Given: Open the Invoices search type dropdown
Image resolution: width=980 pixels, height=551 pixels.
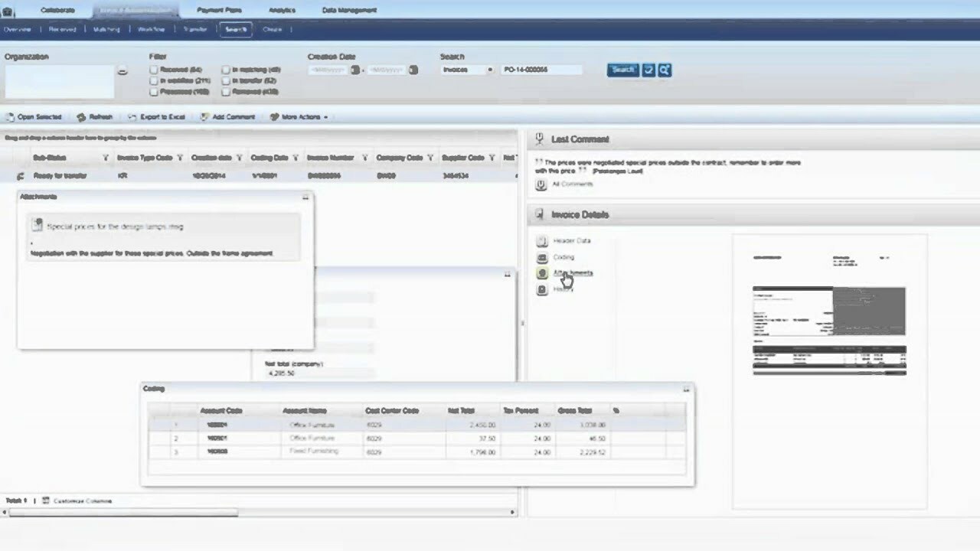Looking at the screenshot, I should tap(489, 70).
